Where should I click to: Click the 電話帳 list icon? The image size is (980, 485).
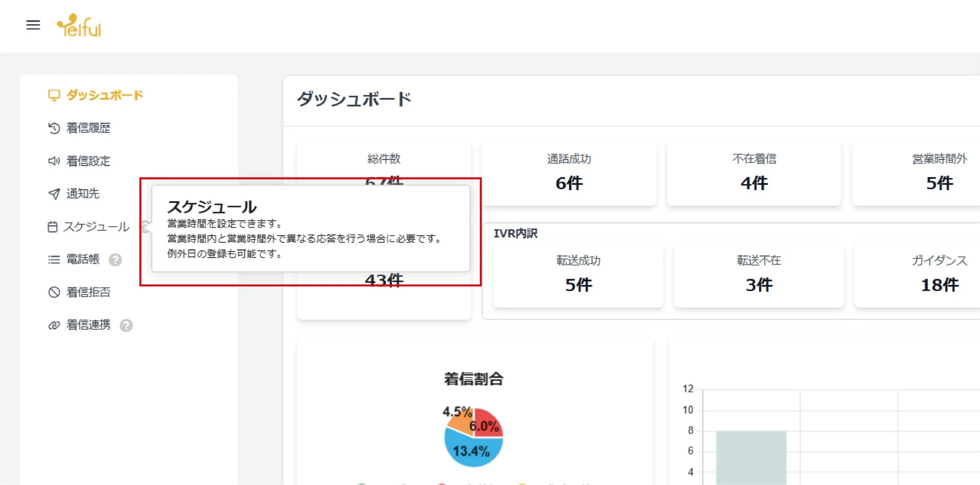[54, 259]
